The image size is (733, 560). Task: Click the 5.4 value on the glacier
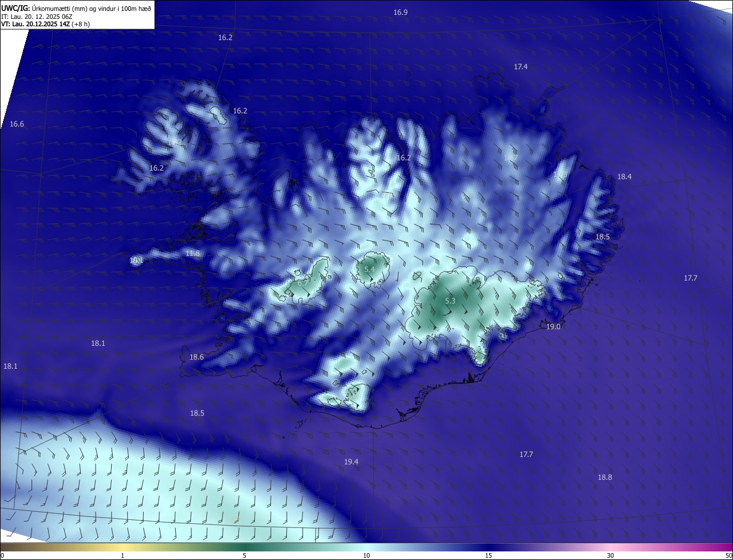(369, 269)
